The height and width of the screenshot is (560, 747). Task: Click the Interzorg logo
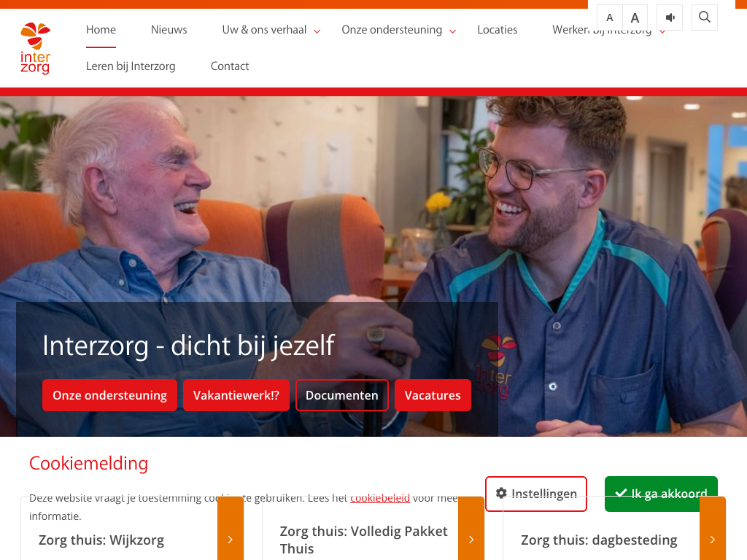[x=35, y=48]
